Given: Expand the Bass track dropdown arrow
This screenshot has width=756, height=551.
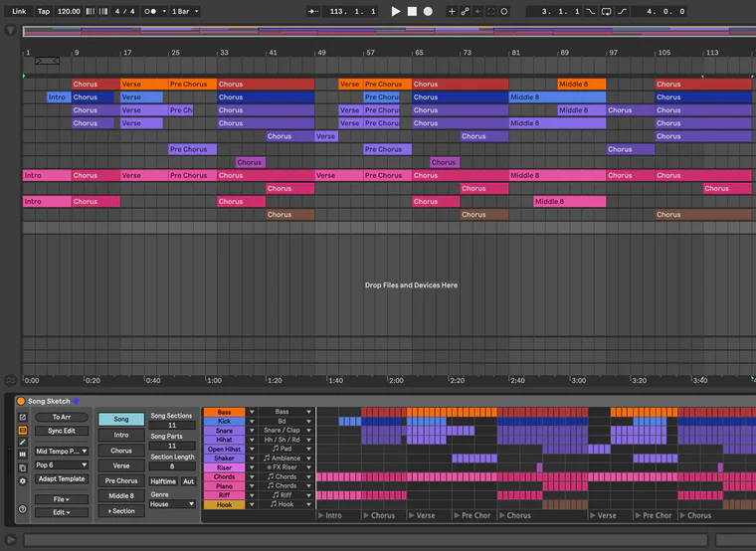Looking at the screenshot, I should point(251,412).
